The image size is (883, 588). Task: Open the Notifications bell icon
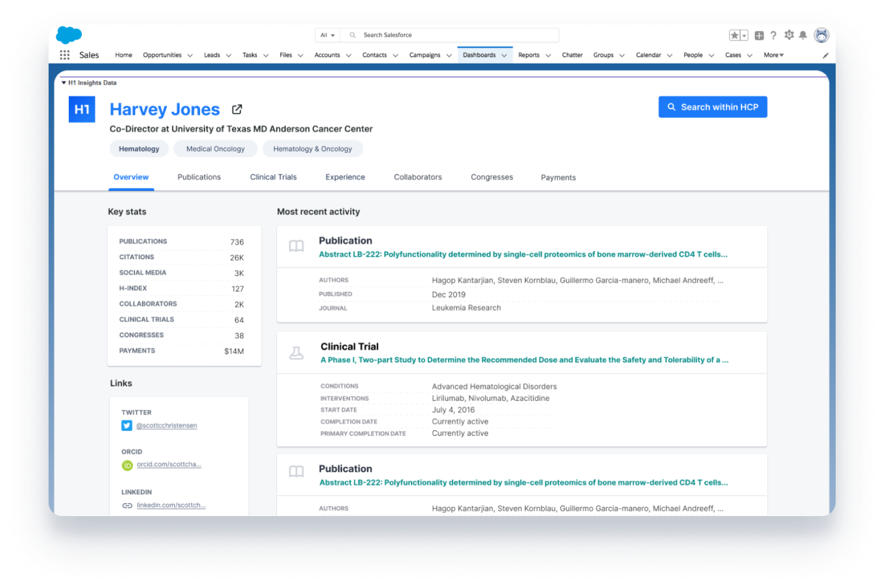pyautogui.click(x=803, y=35)
